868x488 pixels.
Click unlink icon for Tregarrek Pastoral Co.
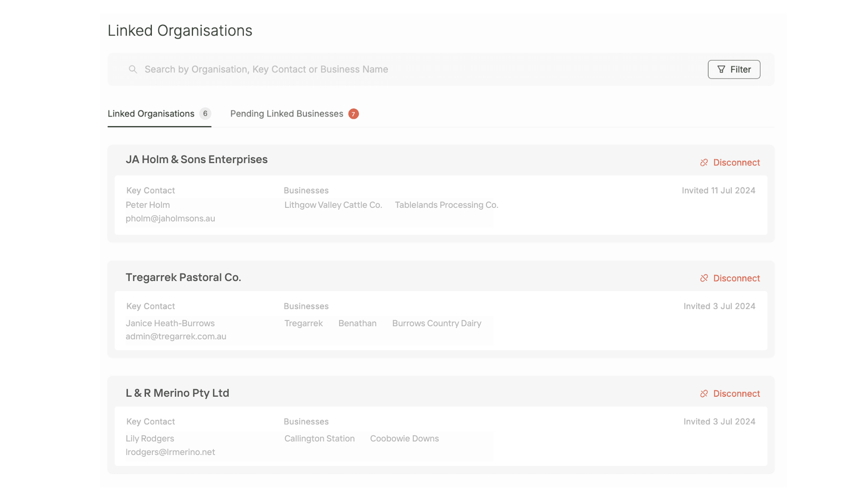click(704, 278)
